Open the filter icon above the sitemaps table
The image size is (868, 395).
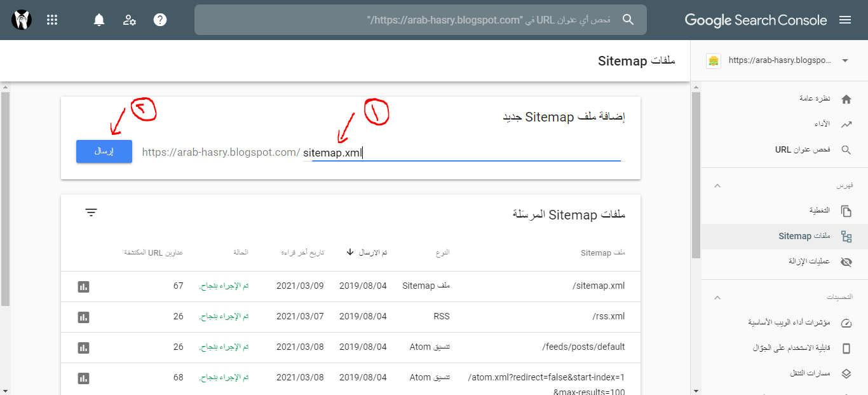click(92, 212)
